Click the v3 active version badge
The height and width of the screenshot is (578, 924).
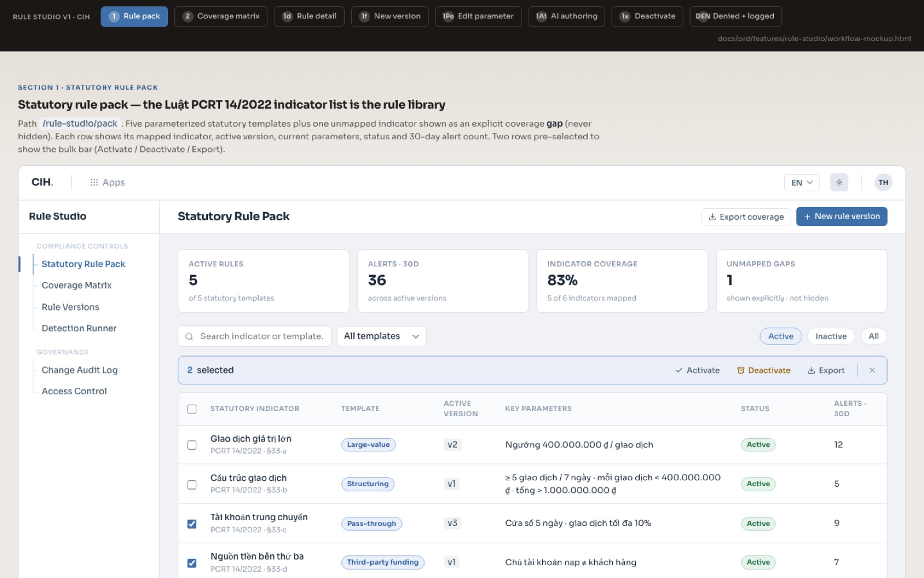point(452,524)
